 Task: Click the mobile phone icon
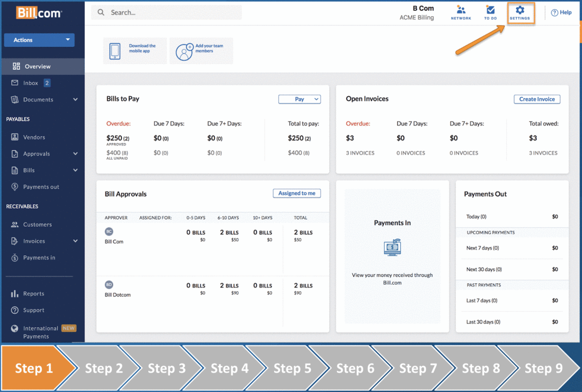tap(114, 51)
